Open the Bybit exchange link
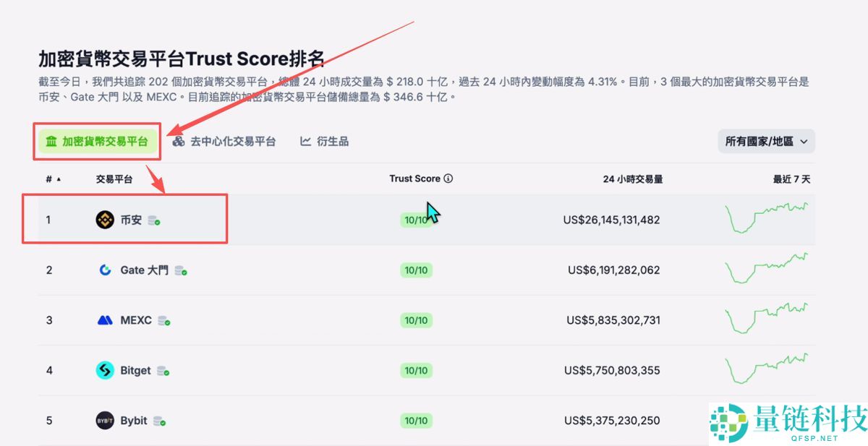 pyautogui.click(x=134, y=421)
